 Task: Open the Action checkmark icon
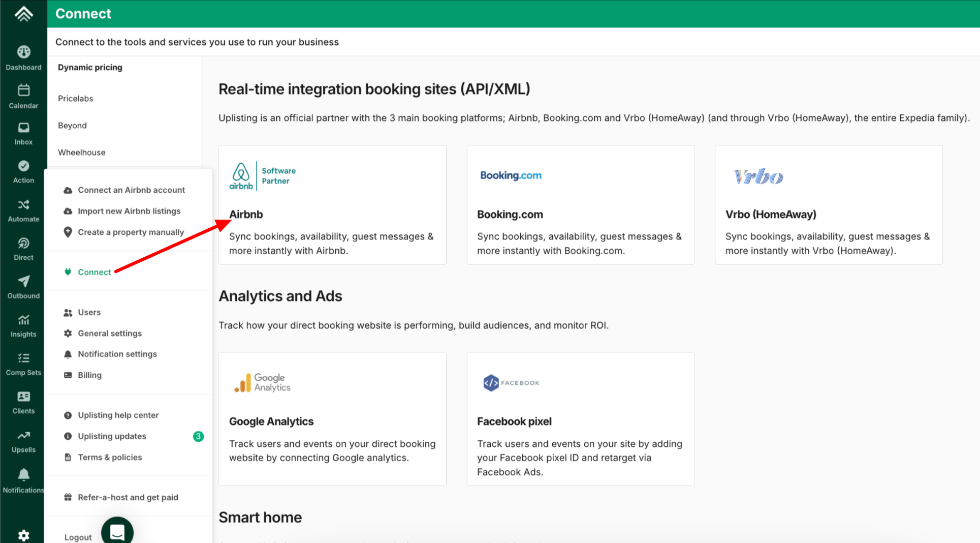pos(23,166)
